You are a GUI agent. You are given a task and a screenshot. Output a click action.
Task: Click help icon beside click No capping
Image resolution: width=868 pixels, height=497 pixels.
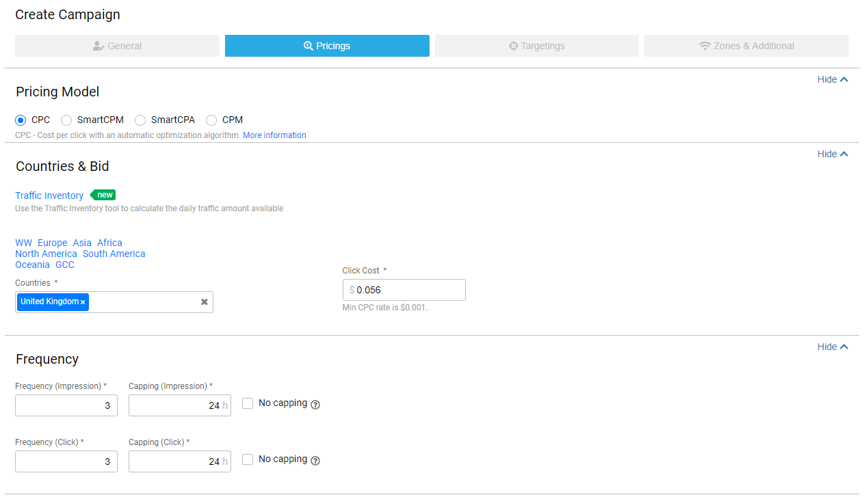tap(315, 461)
